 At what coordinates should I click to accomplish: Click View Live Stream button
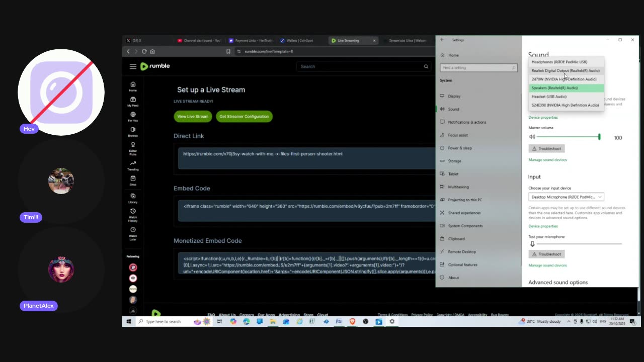[193, 117]
